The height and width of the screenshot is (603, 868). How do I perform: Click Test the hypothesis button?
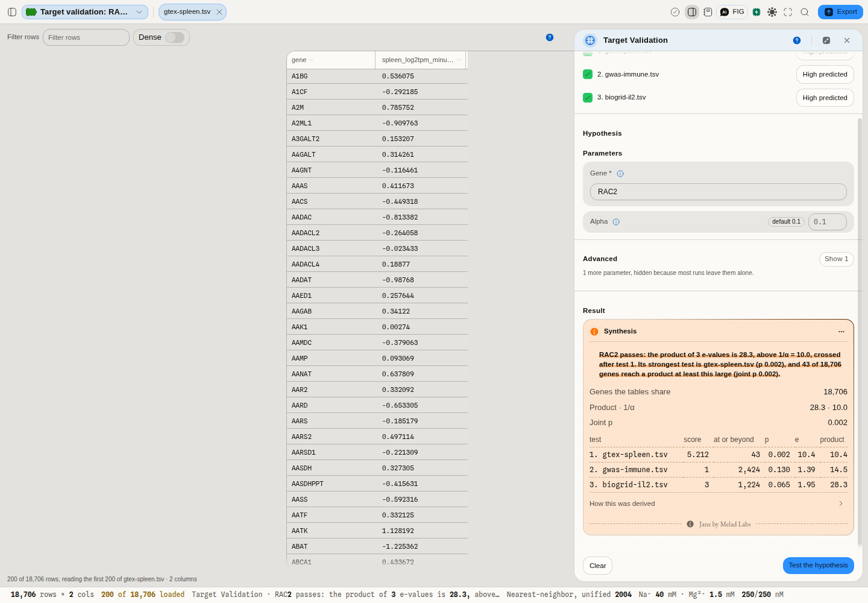coord(819,566)
